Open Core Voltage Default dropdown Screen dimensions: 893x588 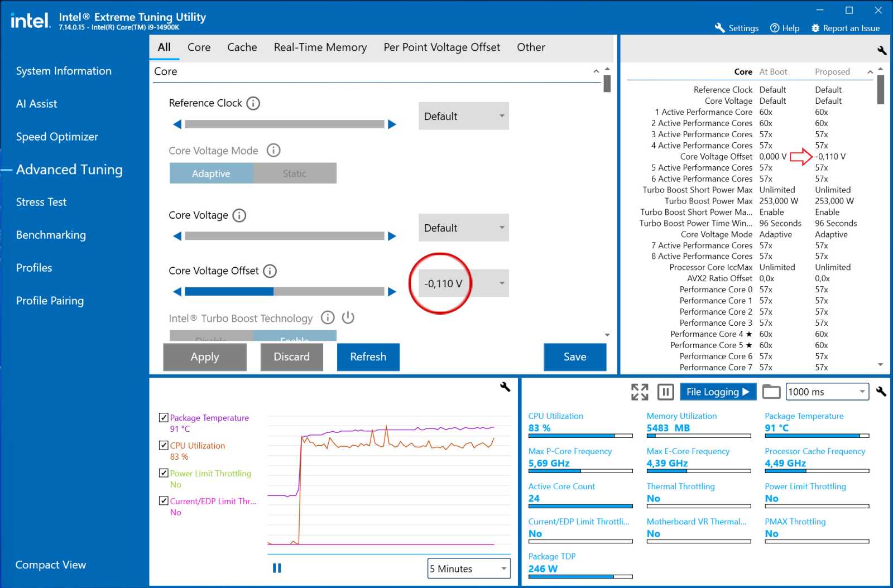point(464,228)
